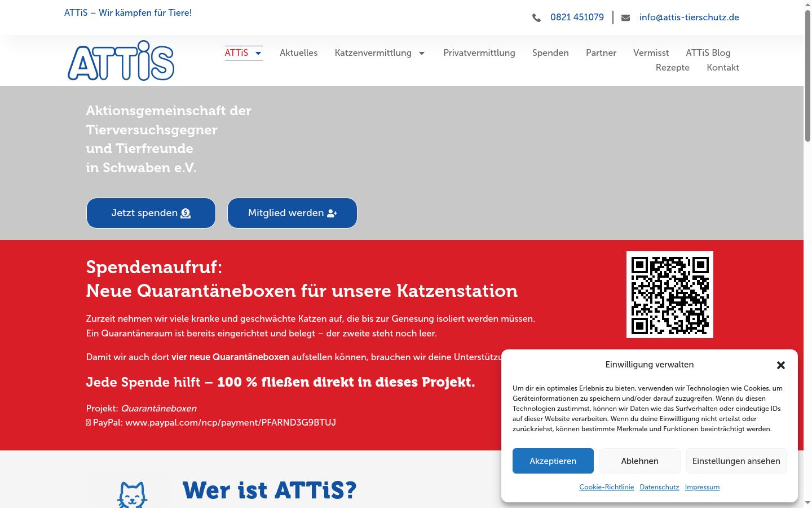
Task: Open the ATTiS menu item
Action: click(x=236, y=52)
